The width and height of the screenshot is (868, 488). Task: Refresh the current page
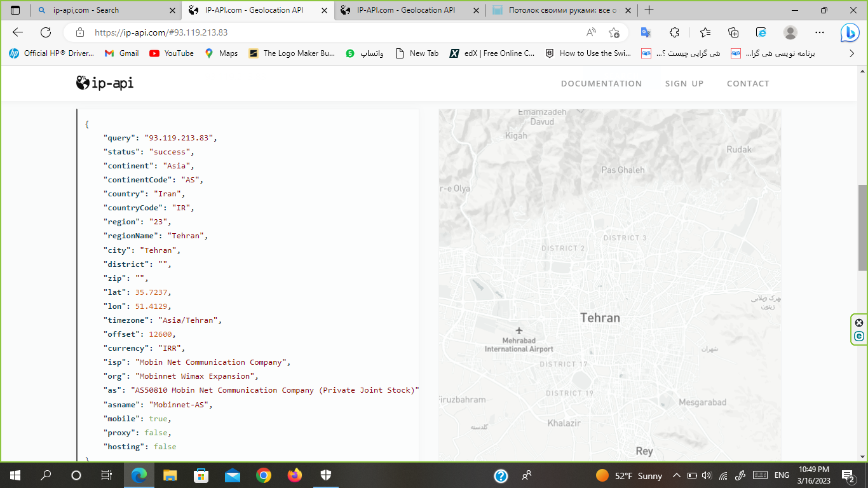[46, 32]
